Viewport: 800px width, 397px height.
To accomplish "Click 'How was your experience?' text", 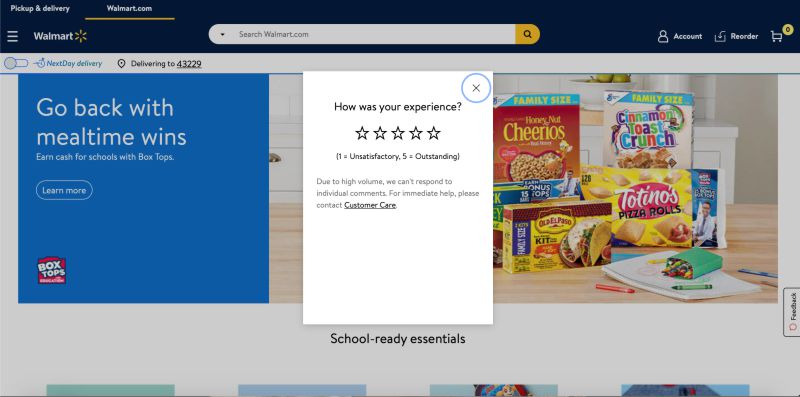I will (x=398, y=107).
